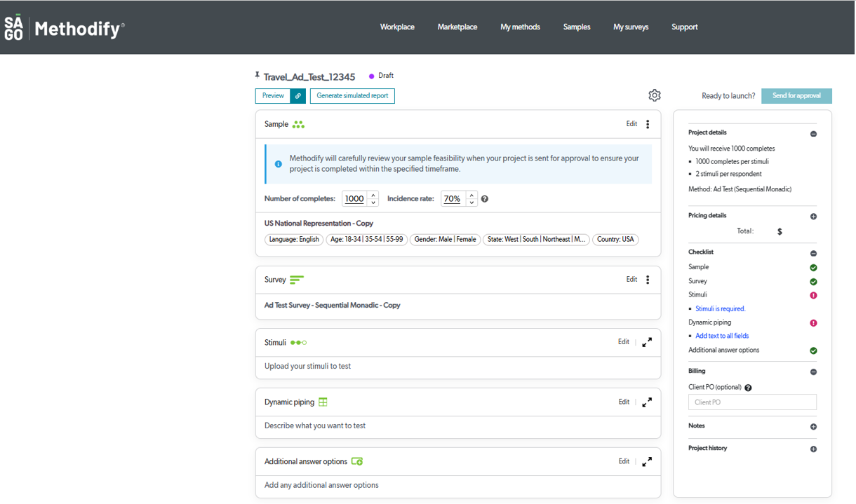Expand the Dynamic piping section fullscreen

647,402
